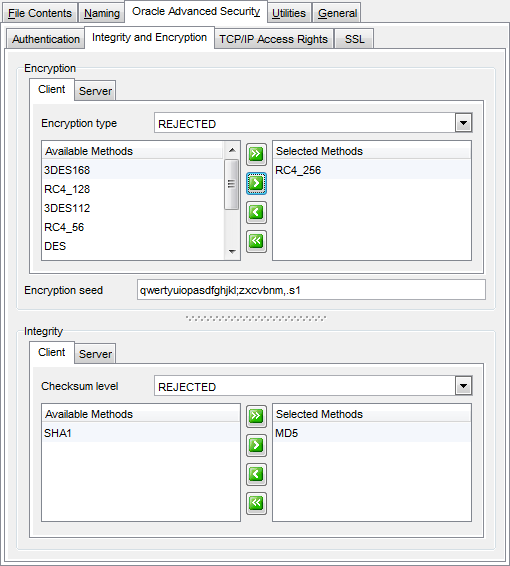
Task: Open the Checksum level dropdown
Action: click(x=463, y=386)
